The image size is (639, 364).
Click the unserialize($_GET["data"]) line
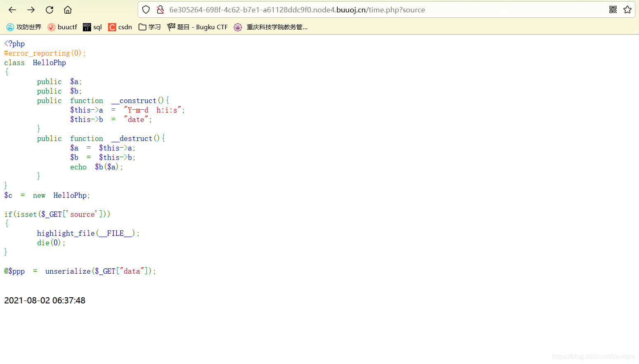[80, 271]
